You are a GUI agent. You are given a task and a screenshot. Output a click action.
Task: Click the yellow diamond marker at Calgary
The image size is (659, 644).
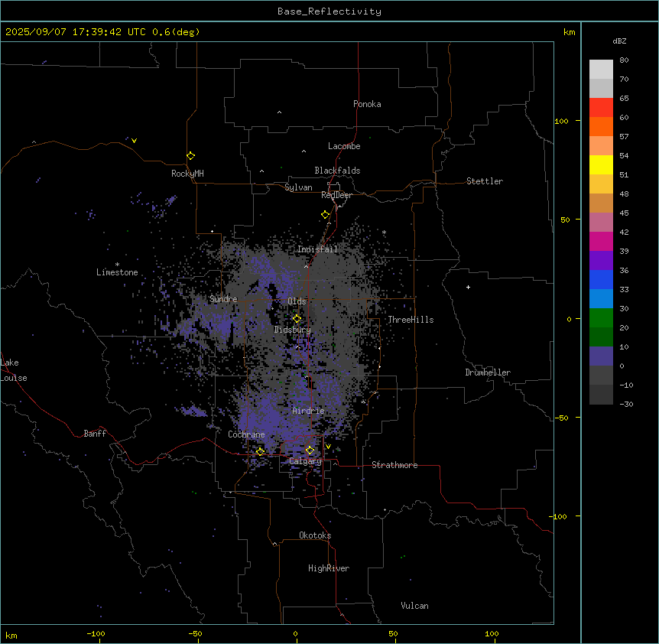310,450
